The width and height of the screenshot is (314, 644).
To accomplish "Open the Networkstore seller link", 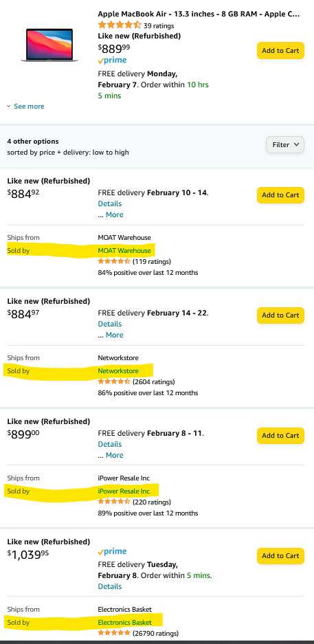I will click(x=118, y=371).
